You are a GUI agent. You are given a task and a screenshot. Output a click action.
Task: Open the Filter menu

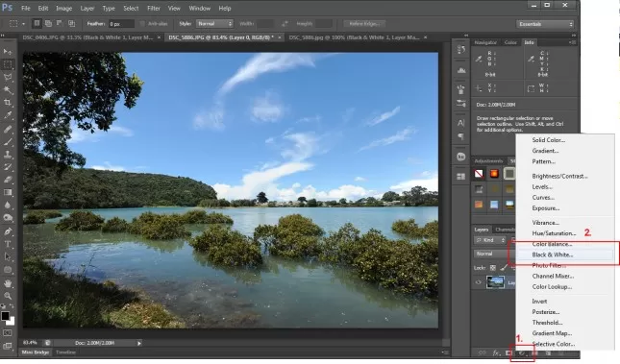pos(154,8)
